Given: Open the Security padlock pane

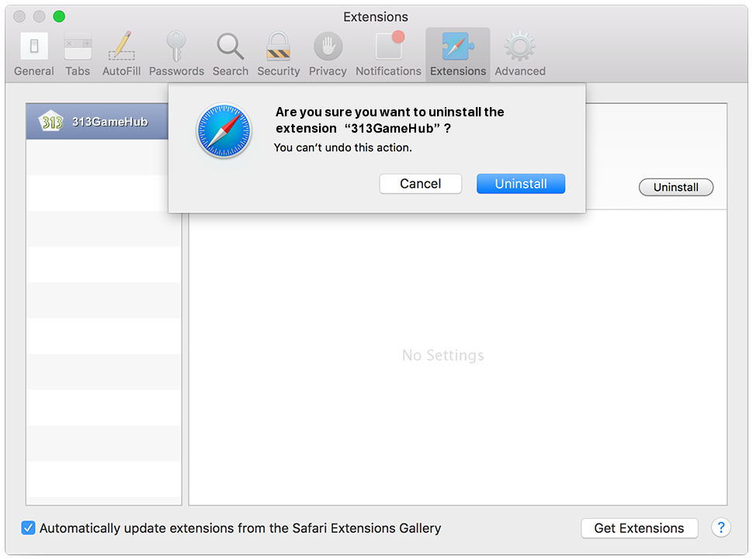Looking at the screenshot, I should coord(278,47).
